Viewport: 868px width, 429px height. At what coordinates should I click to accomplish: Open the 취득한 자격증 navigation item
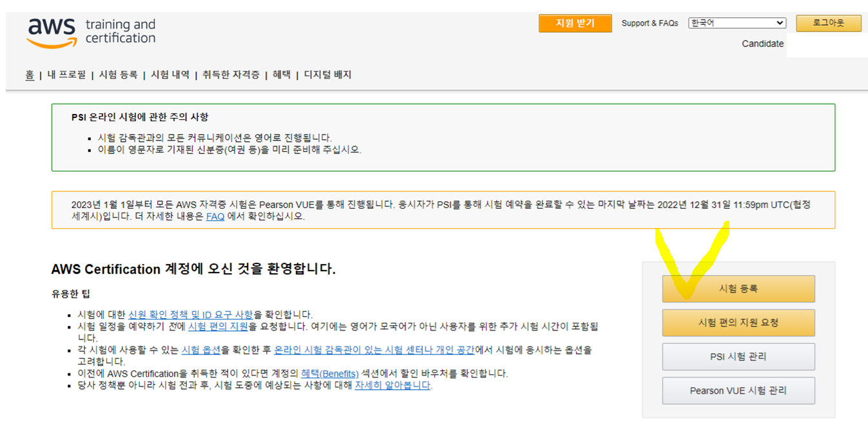(231, 75)
